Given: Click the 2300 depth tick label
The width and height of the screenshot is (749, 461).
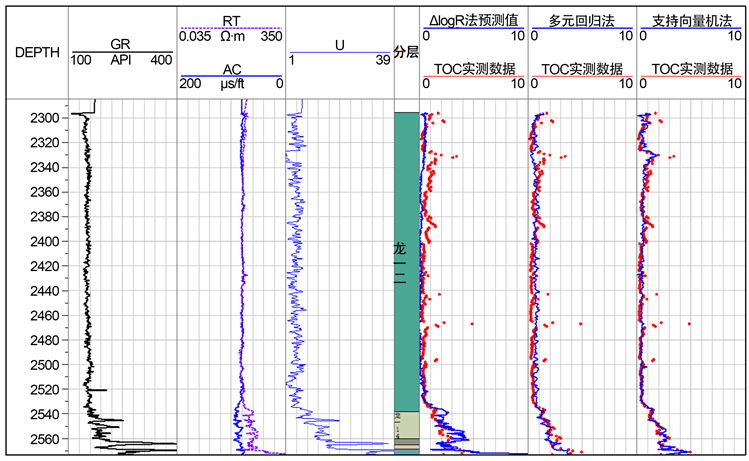Looking at the screenshot, I should [46, 118].
